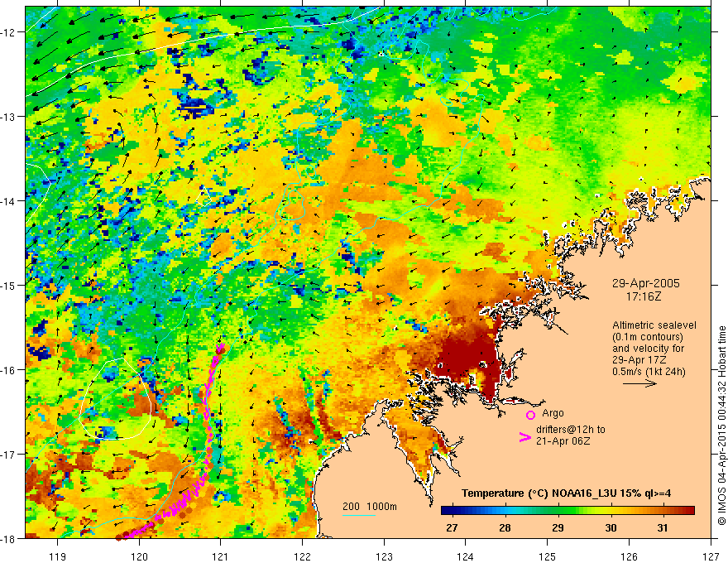Click the magenta Argo circle legend symbol

[530, 415]
